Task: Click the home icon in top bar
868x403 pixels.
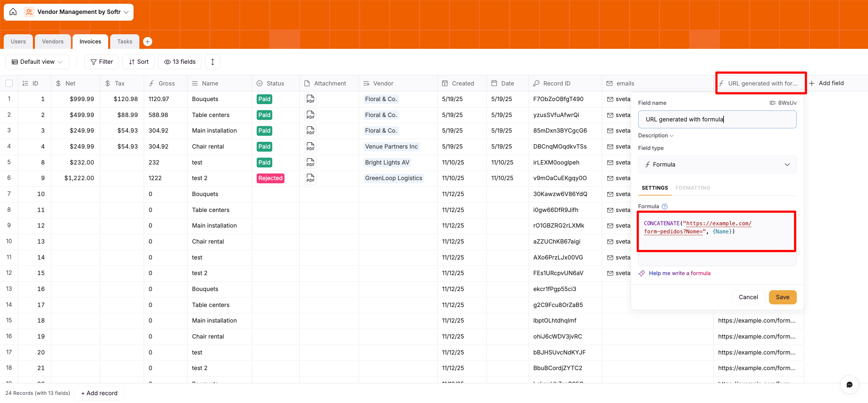Action: click(x=13, y=12)
